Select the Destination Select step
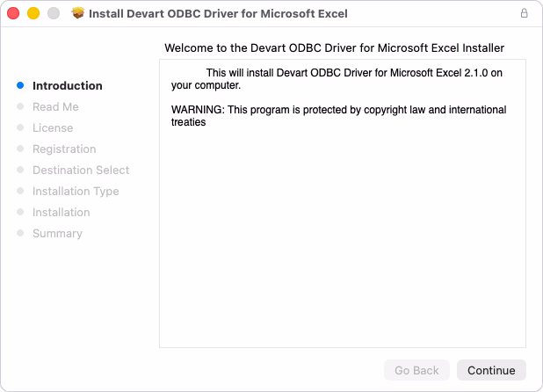Viewport: 543px width, 392px height. click(81, 170)
